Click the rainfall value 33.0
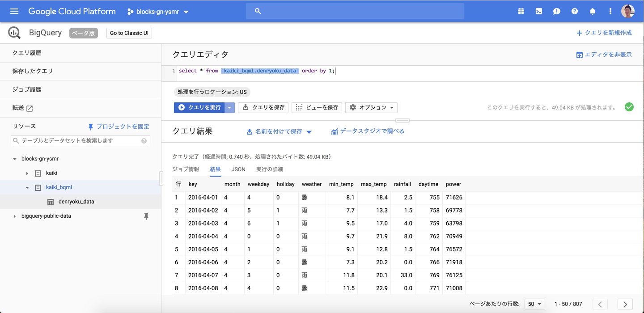This screenshot has width=644, height=313. click(x=407, y=275)
